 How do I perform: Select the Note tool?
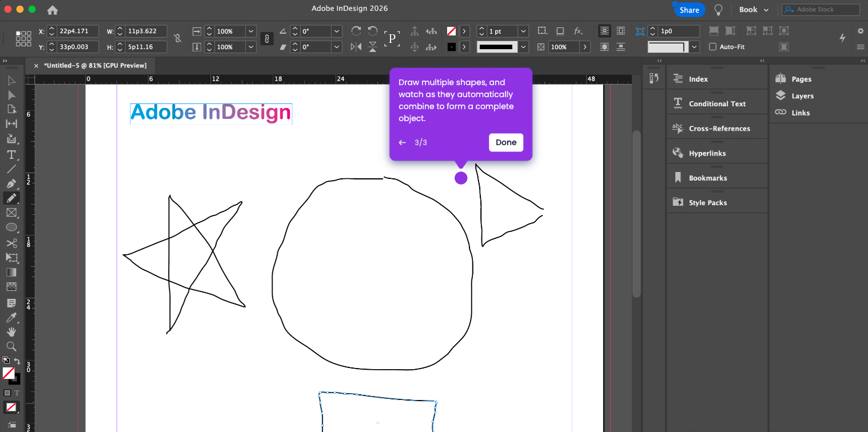(11, 303)
